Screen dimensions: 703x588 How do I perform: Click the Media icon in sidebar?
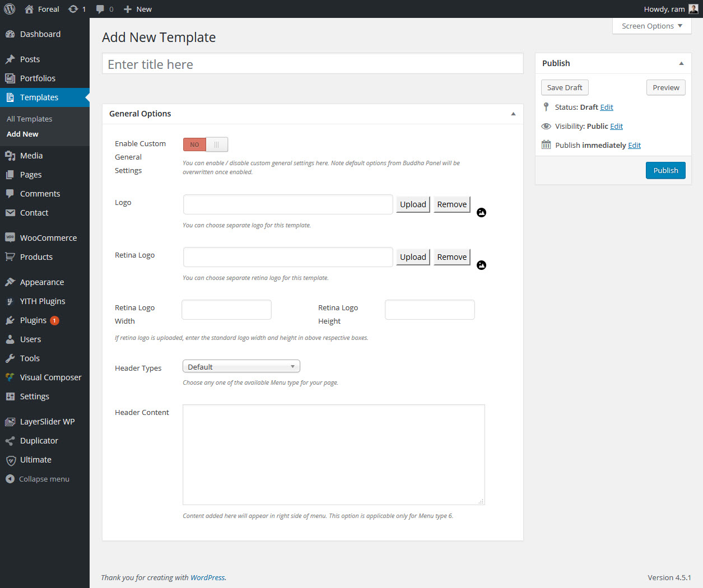(10, 156)
